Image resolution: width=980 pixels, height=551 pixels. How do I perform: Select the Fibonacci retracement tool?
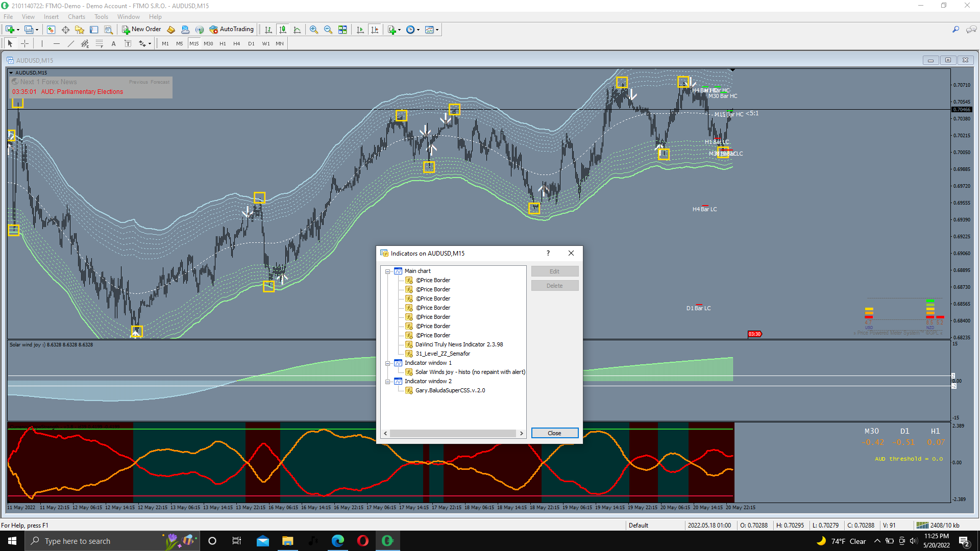100,44
